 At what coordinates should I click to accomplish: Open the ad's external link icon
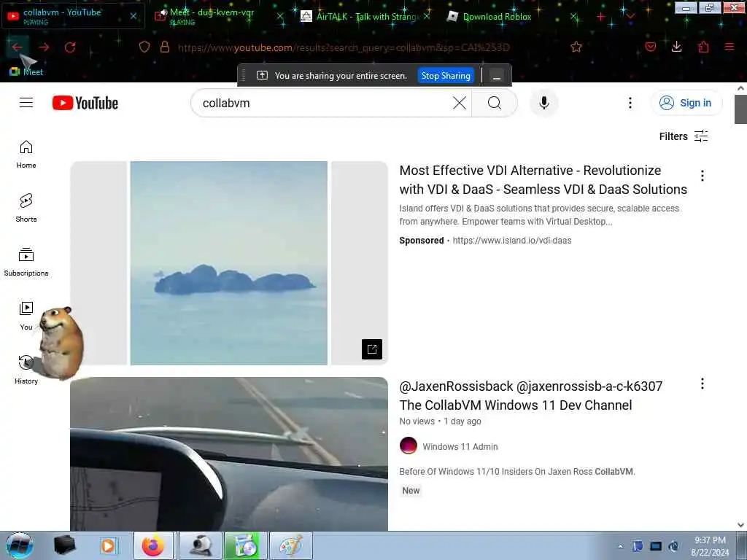[371, 349]
